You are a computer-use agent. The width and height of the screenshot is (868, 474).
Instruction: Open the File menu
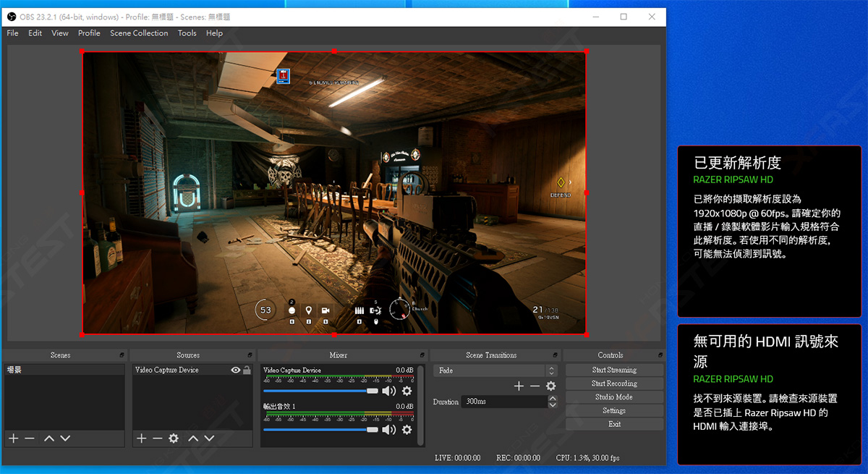(x=12, y=33)
